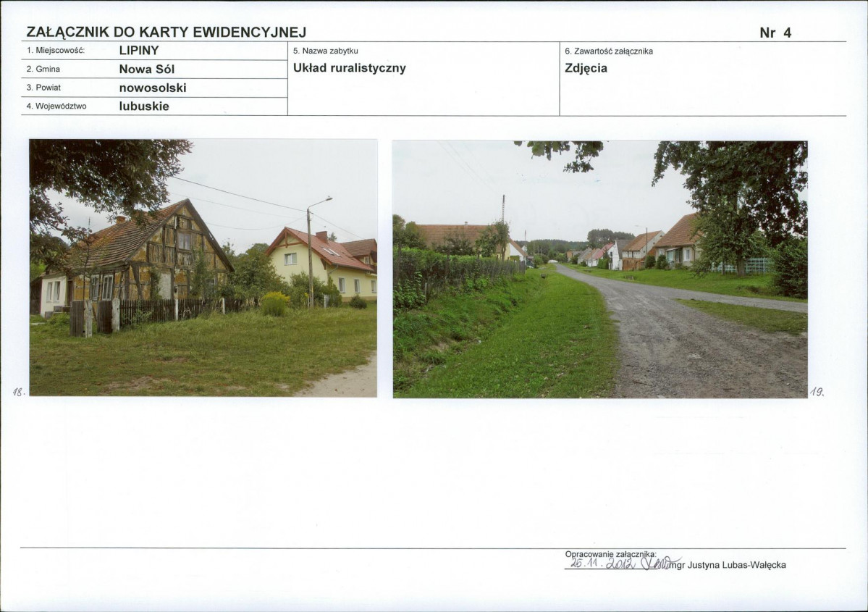Select the 'Układ ruralistyczny' monument name
This screenshot has height=612, width=868.
coord(349,68)
